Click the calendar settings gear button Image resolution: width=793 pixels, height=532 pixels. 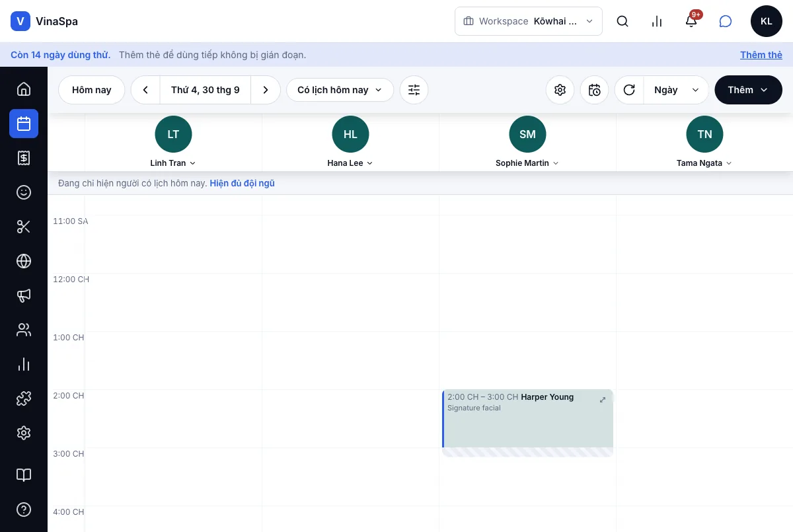tap(560, 90)
